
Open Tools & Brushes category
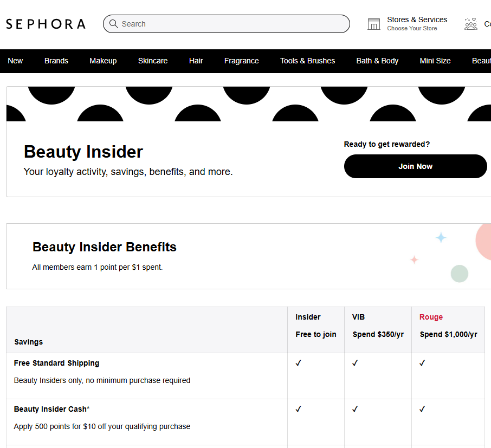[307, 61]
